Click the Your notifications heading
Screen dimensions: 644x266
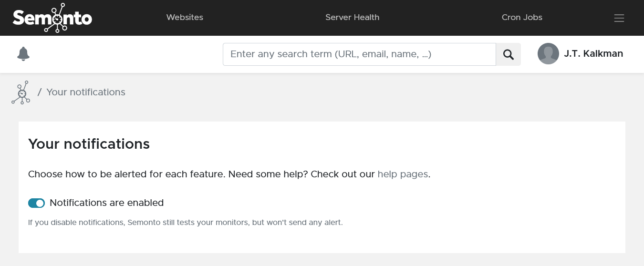(89, 144)
